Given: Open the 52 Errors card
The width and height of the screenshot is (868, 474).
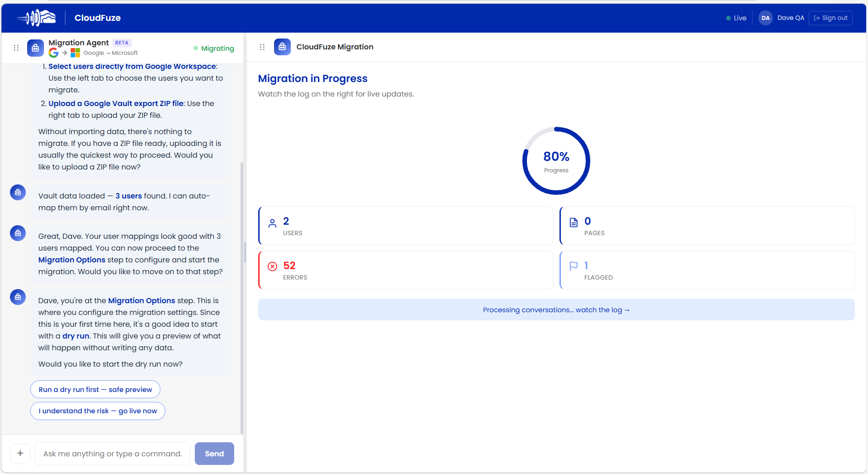Looking at the screenshot, I should (406, 270).
